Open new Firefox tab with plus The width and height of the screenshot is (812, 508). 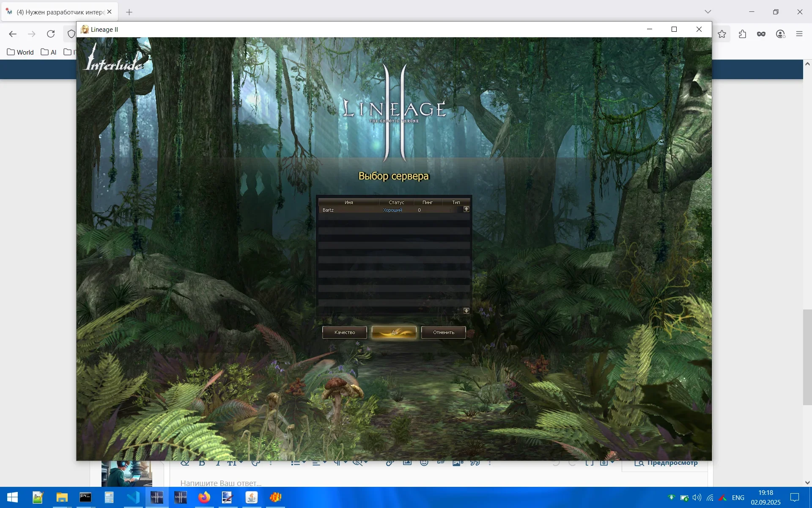point(129,12)
